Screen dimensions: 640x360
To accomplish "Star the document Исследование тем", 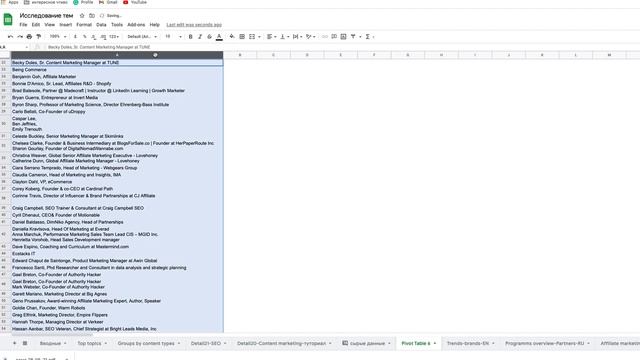I will point(82,16).
